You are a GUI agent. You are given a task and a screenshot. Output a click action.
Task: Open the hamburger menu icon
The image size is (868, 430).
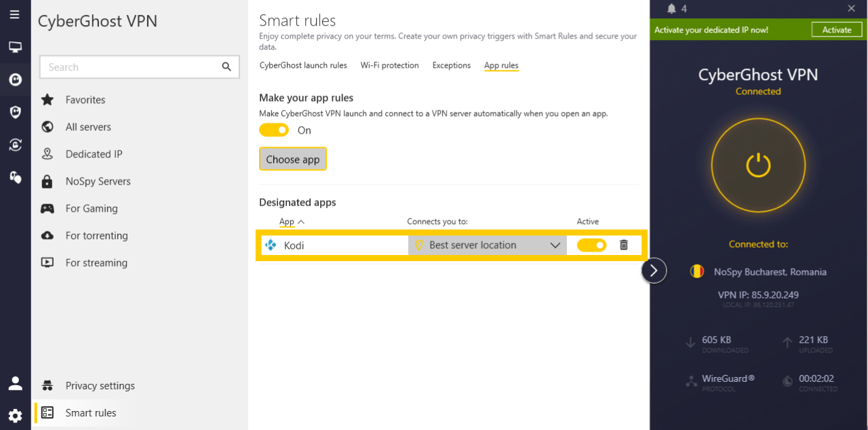(x=15, y=14)
